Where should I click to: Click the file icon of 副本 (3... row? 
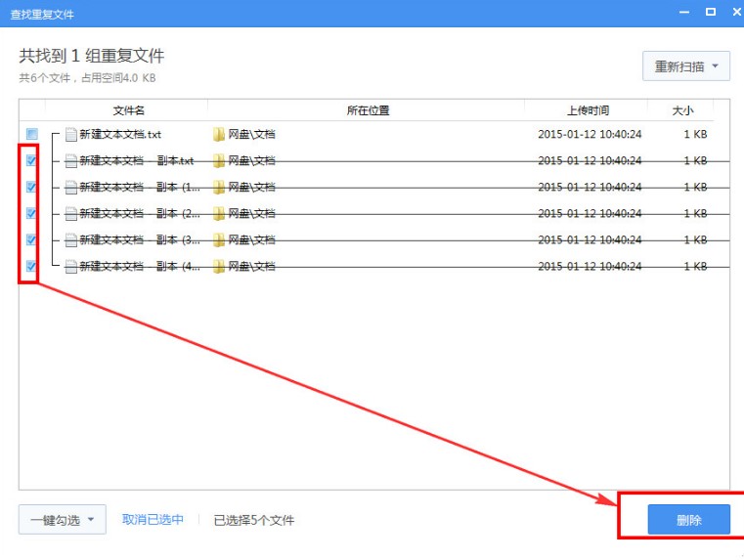(70, 240)
